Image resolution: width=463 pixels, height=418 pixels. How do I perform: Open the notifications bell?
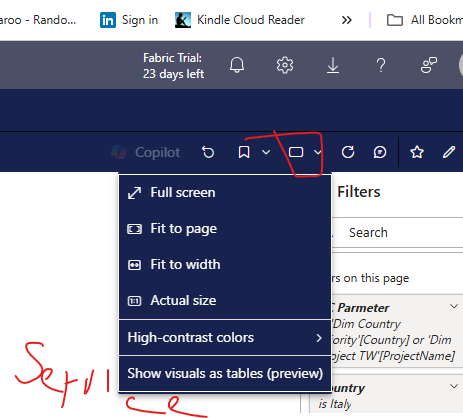pos(237,65)
